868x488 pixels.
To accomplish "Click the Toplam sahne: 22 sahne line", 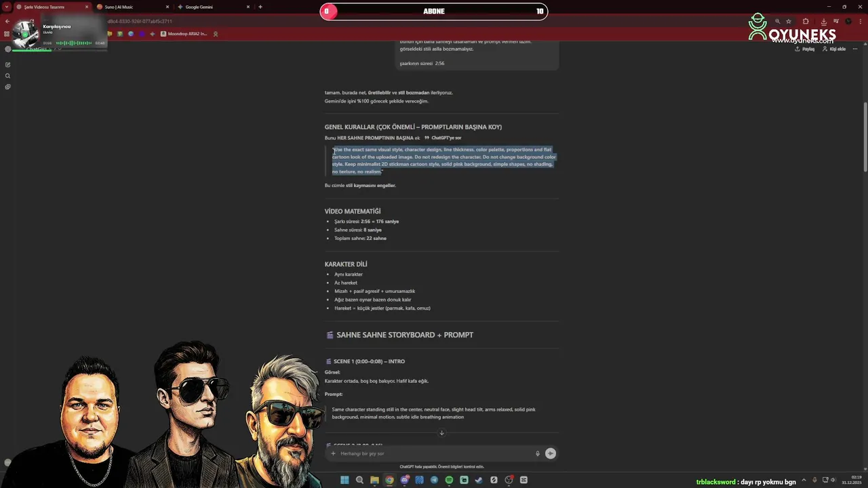I will (360, 238).
